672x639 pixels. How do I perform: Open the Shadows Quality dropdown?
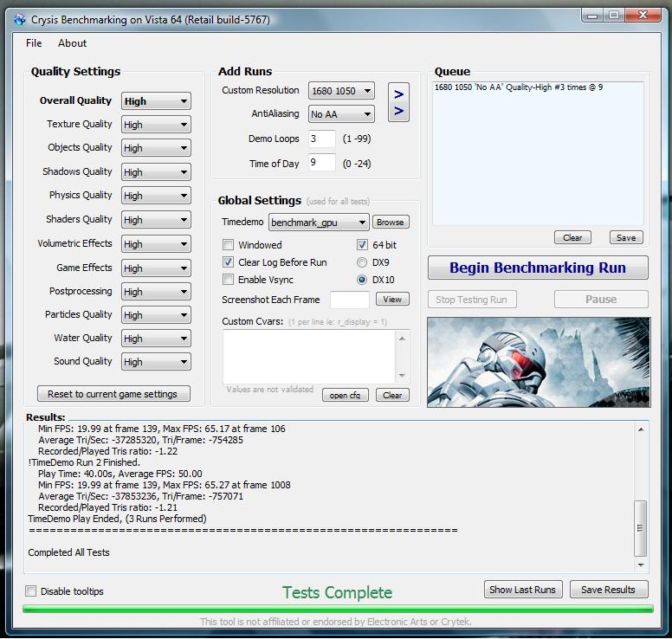156,171
